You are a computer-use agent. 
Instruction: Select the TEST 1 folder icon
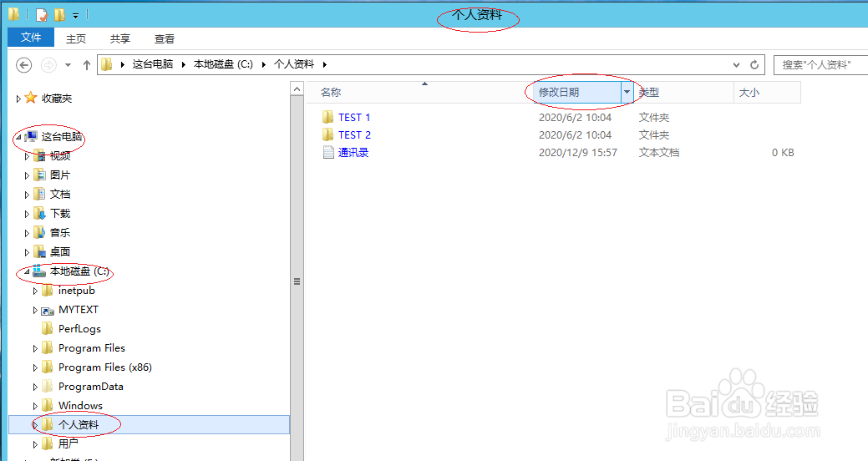pos(327,117)
